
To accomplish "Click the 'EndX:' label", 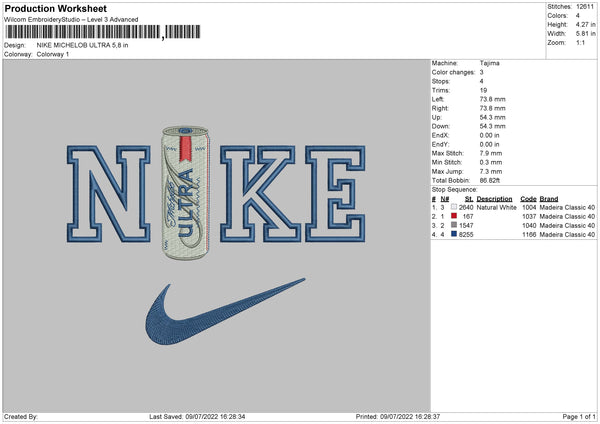I will (x=440, y=135).
